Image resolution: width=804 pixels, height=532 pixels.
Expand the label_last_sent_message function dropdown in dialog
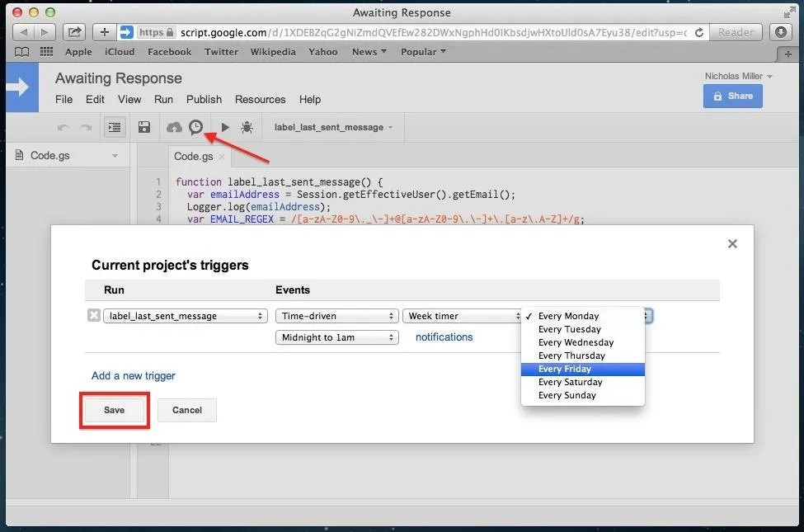[x=185, y=316]
